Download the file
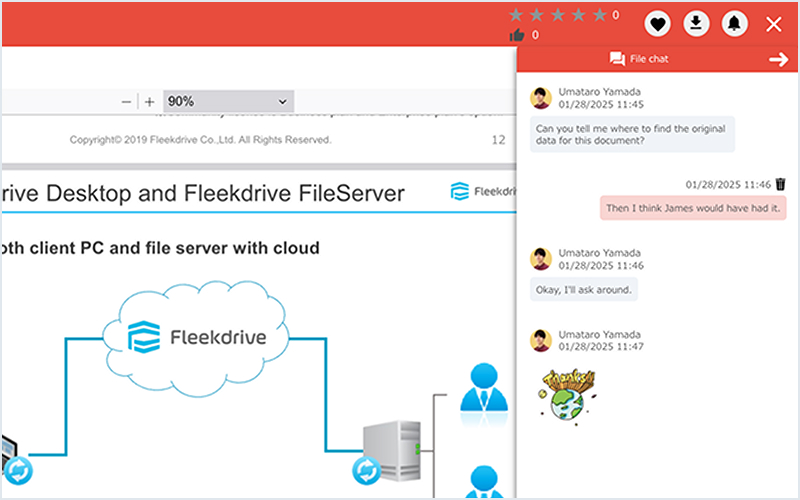 pyautogui.click(x=696, y=23)
